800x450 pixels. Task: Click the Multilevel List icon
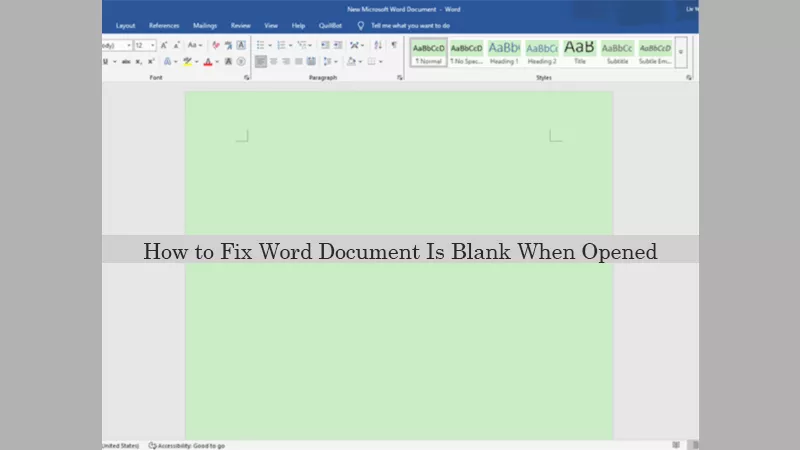point(302,45)
